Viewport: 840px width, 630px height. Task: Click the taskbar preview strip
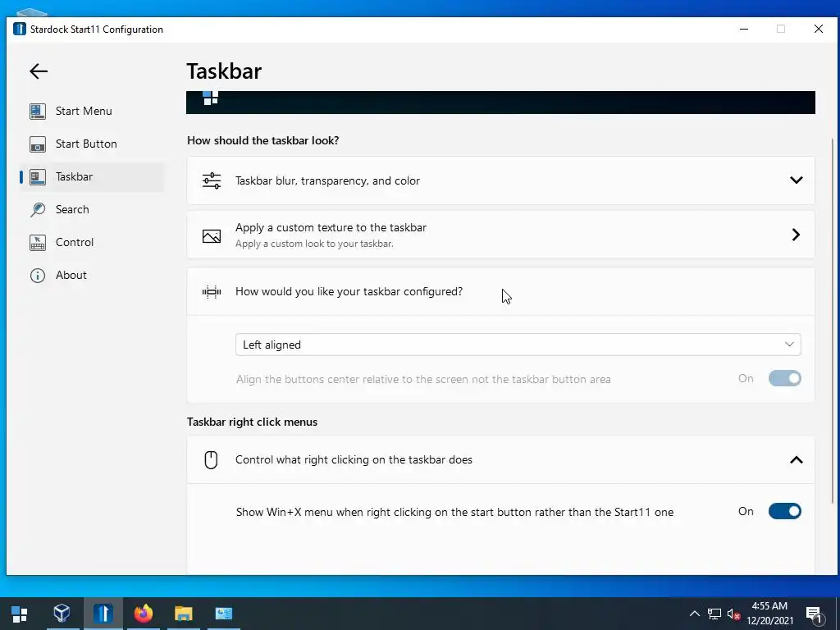(x=500, y=103)
